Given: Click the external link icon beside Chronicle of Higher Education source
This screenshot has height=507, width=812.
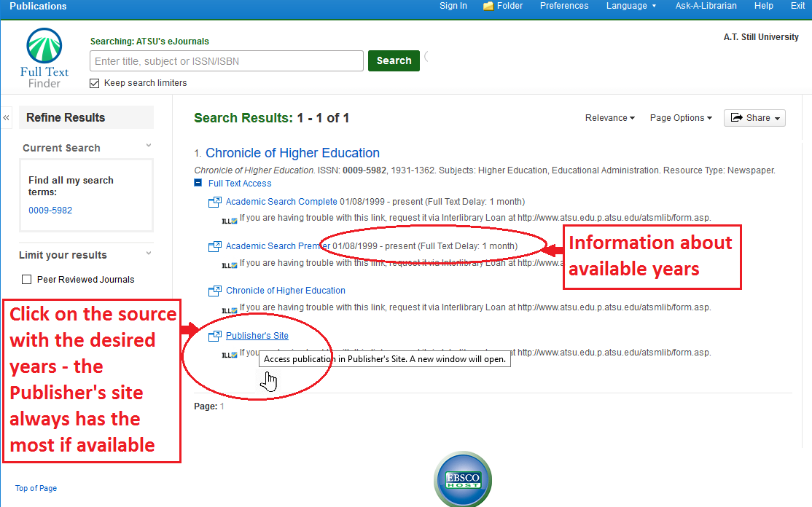Looking at the screenshot, I should (x=214, y=291).
